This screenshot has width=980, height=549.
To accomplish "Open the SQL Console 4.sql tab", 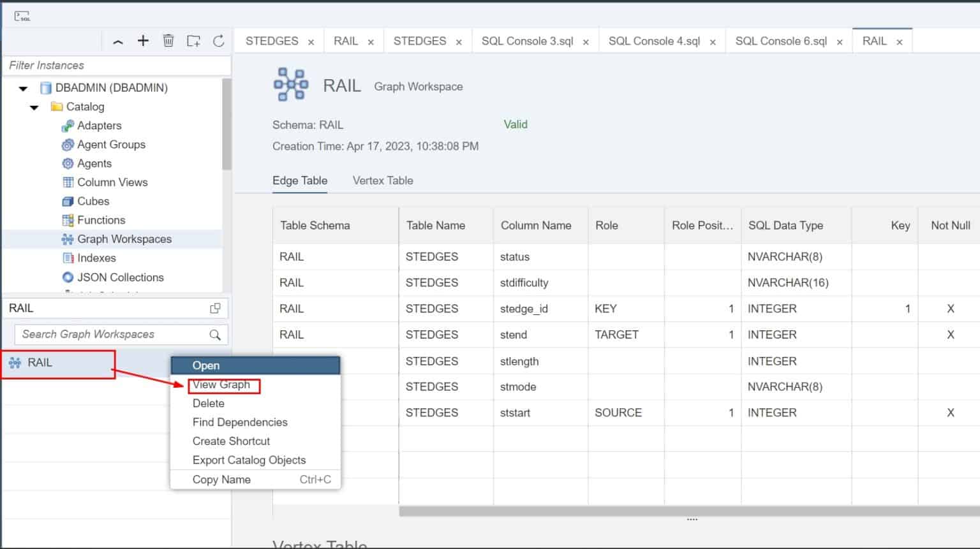I will pos(654,41).
